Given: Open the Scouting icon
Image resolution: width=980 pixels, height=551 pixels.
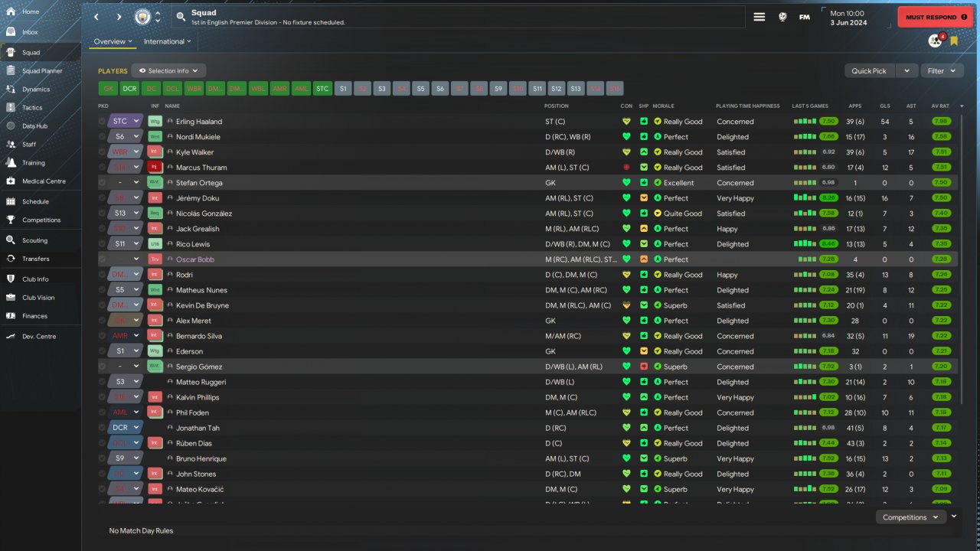Looking at the screenshot, I should pyautogui.click(x=11, y=240).
